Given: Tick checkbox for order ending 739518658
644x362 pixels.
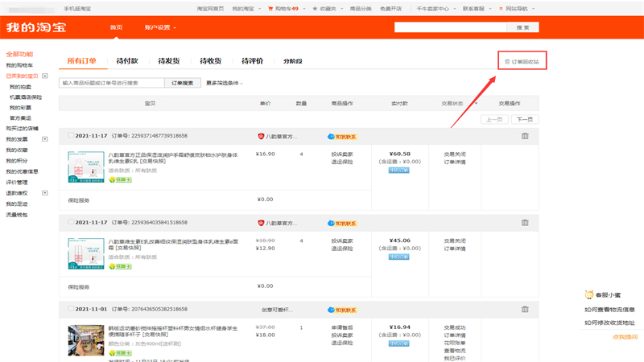Looking at the screenshot, I should tap(71, 135).
